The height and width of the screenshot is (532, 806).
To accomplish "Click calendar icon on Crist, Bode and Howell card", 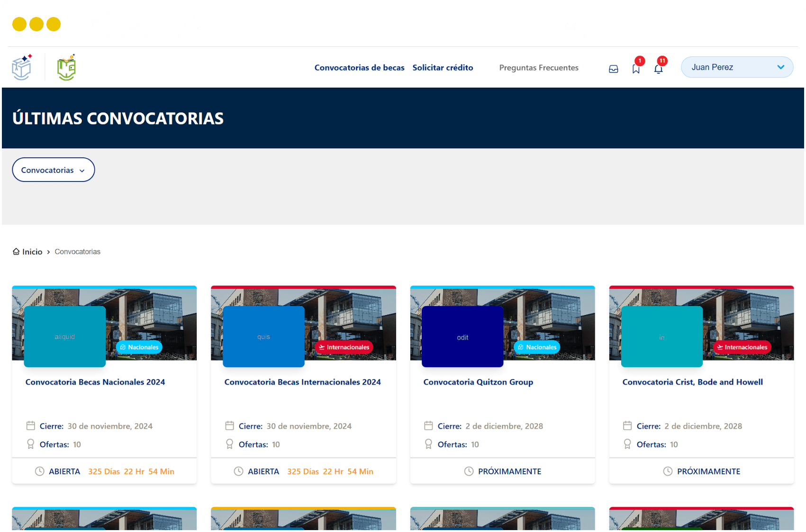I will tap(628, 426).
